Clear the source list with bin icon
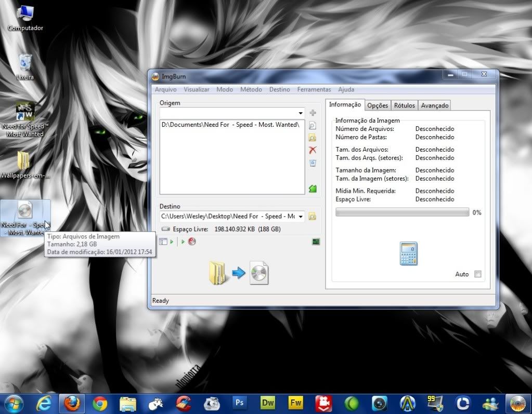The width and height of the screenshot is (532, 414). pos(313,163)
